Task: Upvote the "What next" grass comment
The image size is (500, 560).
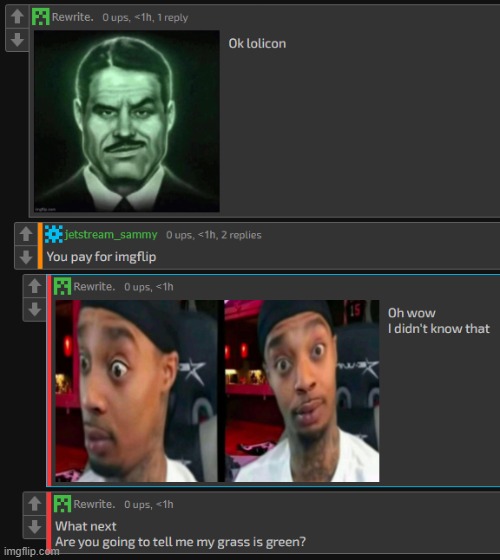Action: (34, 504)
